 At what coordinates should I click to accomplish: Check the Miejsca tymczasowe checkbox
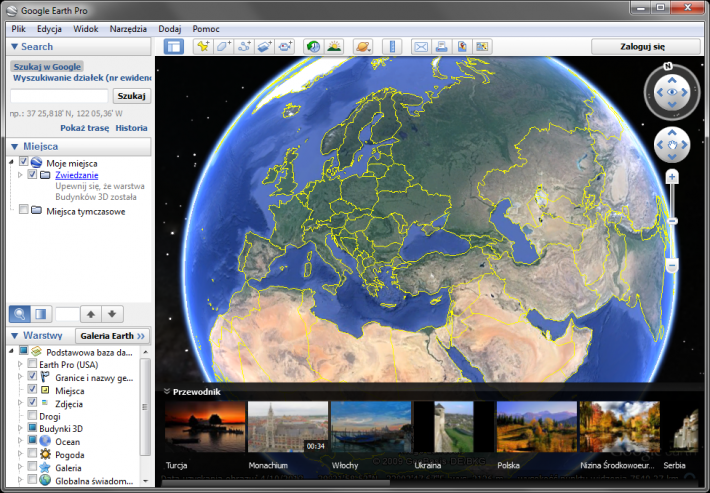point(24,209)
